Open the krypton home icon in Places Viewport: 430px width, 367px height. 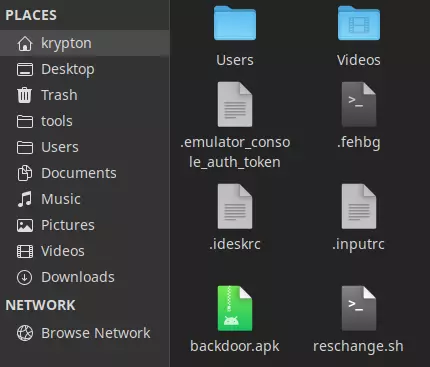tap(25, 44)
